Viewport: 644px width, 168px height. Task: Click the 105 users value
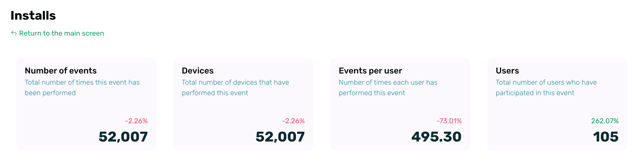(x=606, y=137)
